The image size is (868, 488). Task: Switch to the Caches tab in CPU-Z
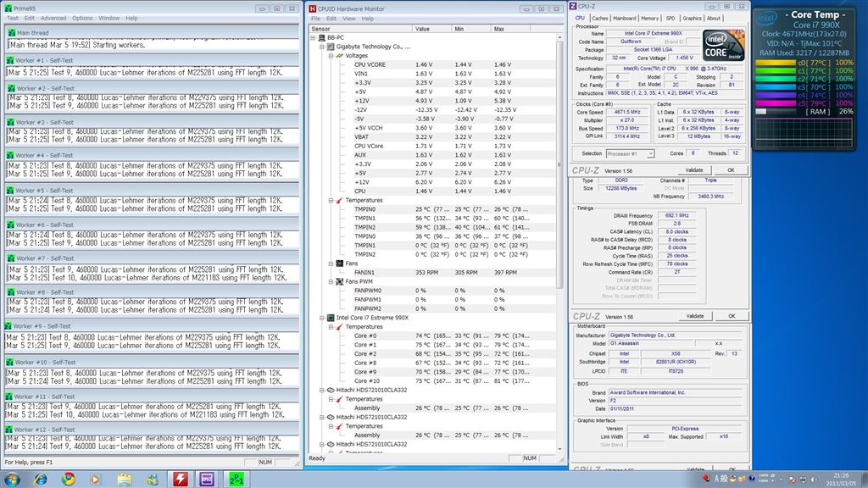[600, 18]
